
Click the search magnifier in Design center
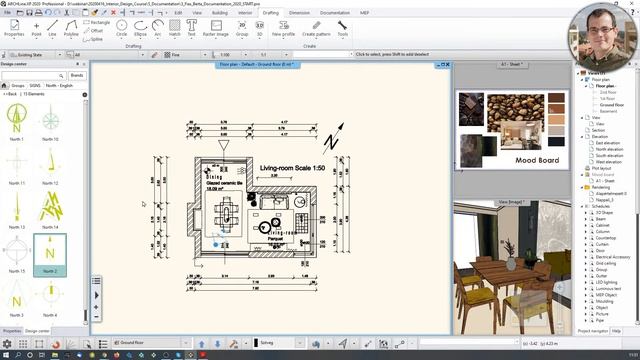pyautogui.click(x=61, y=76)
